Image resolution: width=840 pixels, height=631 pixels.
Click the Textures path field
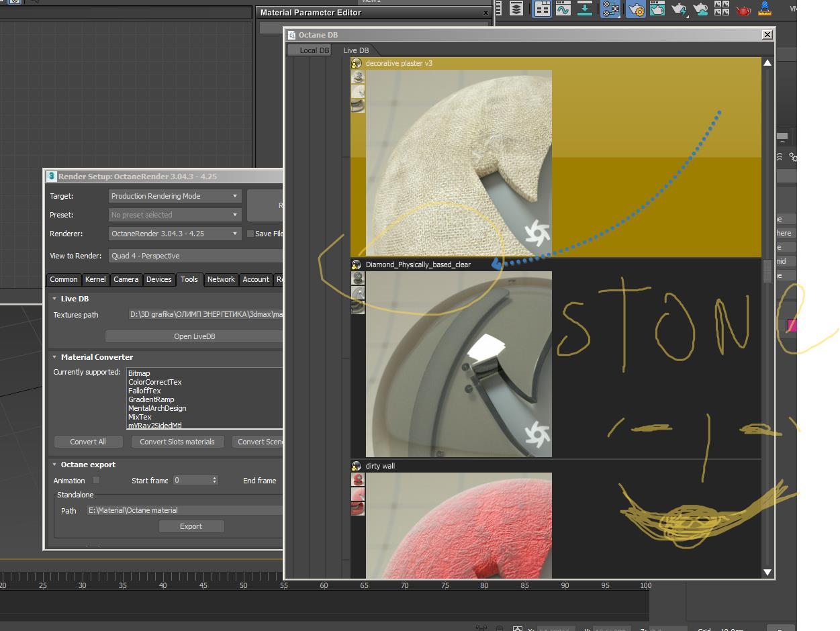(205, 315)
